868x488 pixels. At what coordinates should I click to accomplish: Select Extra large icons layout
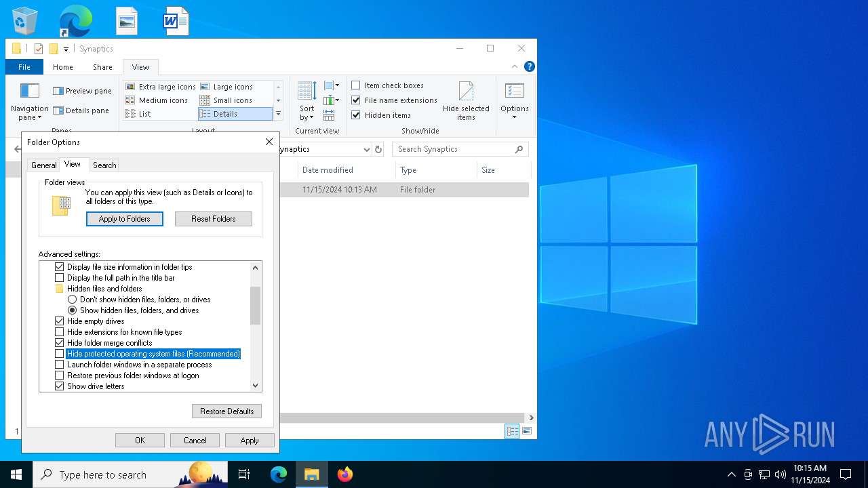click(x=161, y=87)
